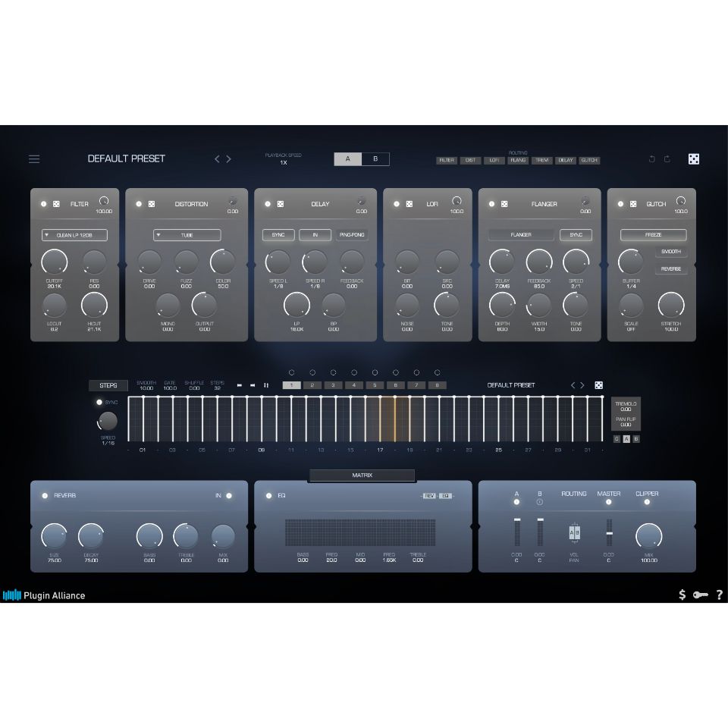This screenshot has height=728, width=728.
Task: Click the FREEZE button in the Glitch module
Action: pos(653,235)
